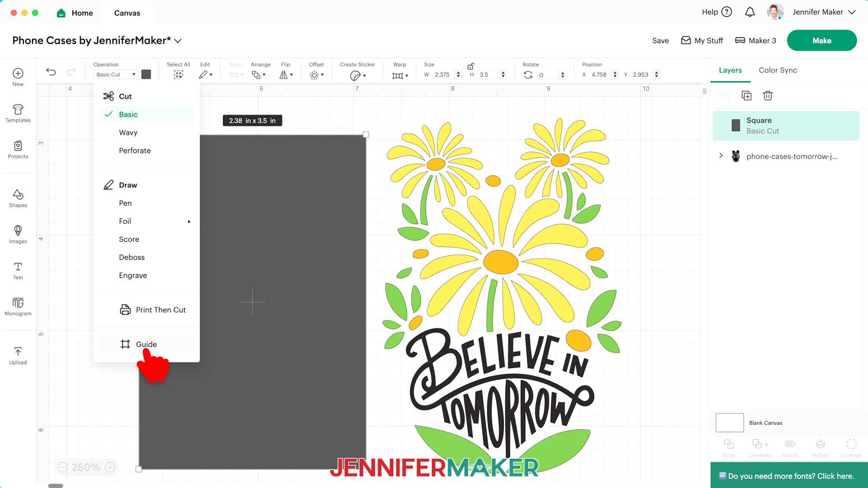Open the Operation Basic Cut dropdown
The image size is (868, 488).
pos(115,74)
